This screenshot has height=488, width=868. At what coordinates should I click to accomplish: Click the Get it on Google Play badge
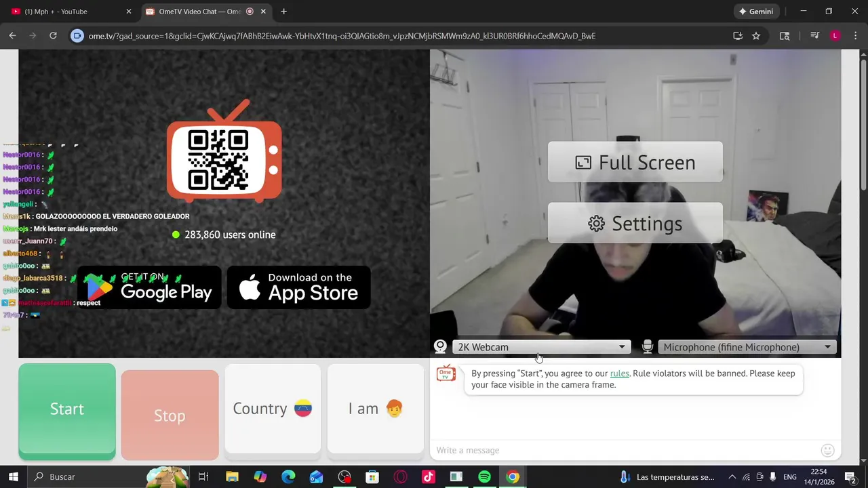click(149, 287)
